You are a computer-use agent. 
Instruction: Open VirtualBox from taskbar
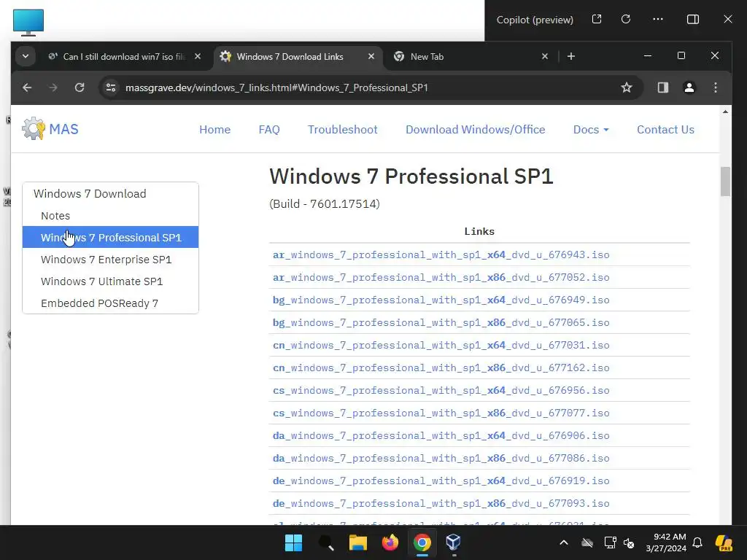point(453,542)
